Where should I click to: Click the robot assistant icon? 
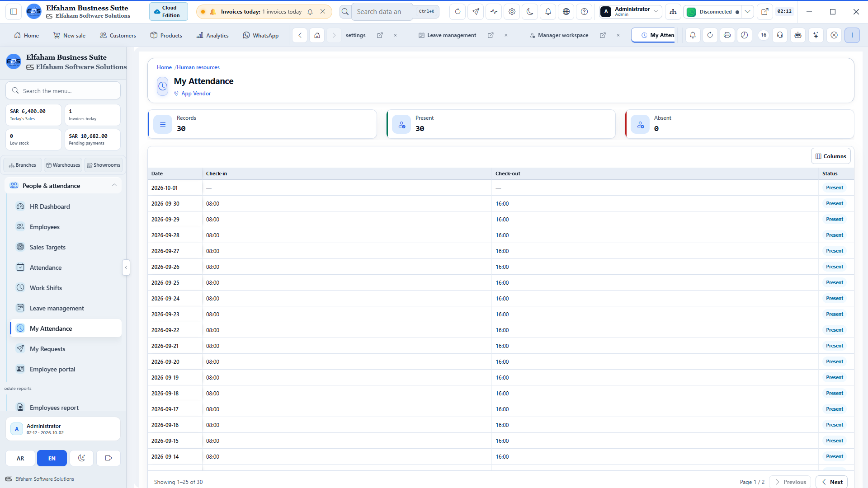pos(798,35)
